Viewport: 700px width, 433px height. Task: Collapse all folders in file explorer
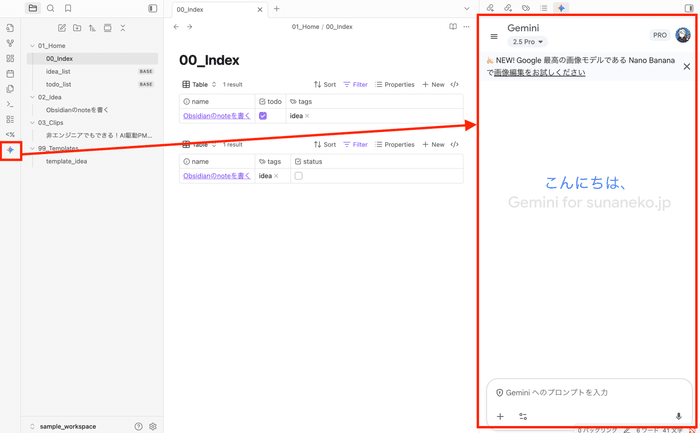coord(123,28)
